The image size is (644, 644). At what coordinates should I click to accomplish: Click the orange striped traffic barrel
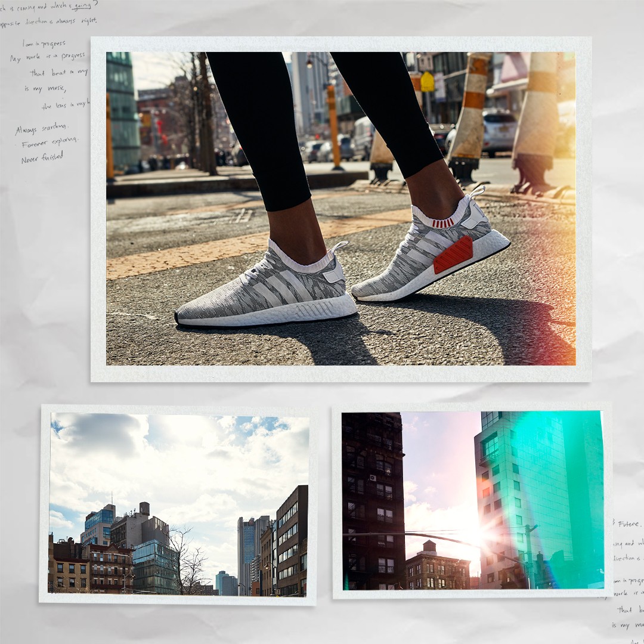[x=469, y=116]
